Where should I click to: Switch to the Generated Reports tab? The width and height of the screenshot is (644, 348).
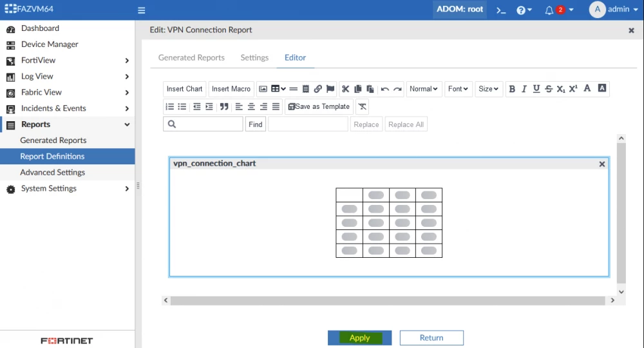pyautogui.click(x=191, y=57)
